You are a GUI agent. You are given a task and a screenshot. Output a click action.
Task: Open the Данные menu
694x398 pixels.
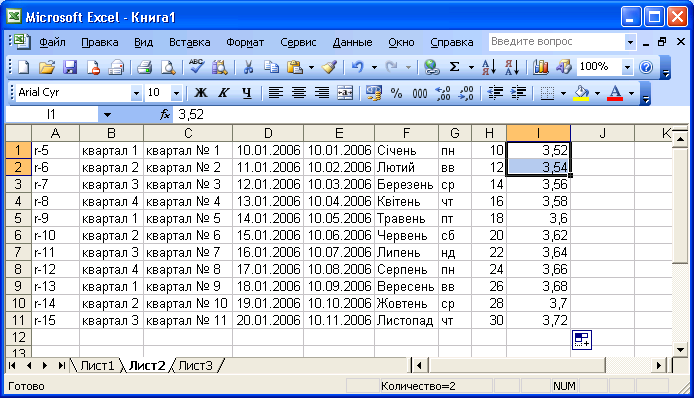coord(352,43)
